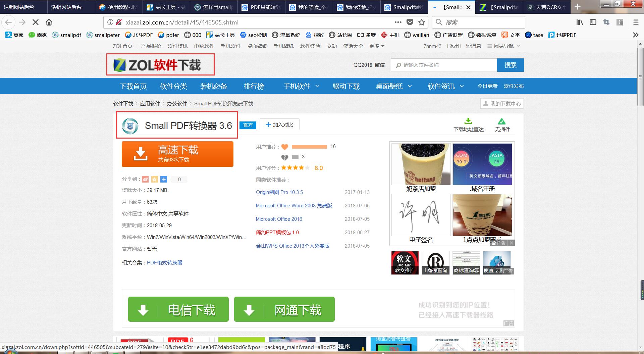Screen dimensions: 644x354
Task: Open the Firefox hamburger menu
Action: (x=636, y=22)
